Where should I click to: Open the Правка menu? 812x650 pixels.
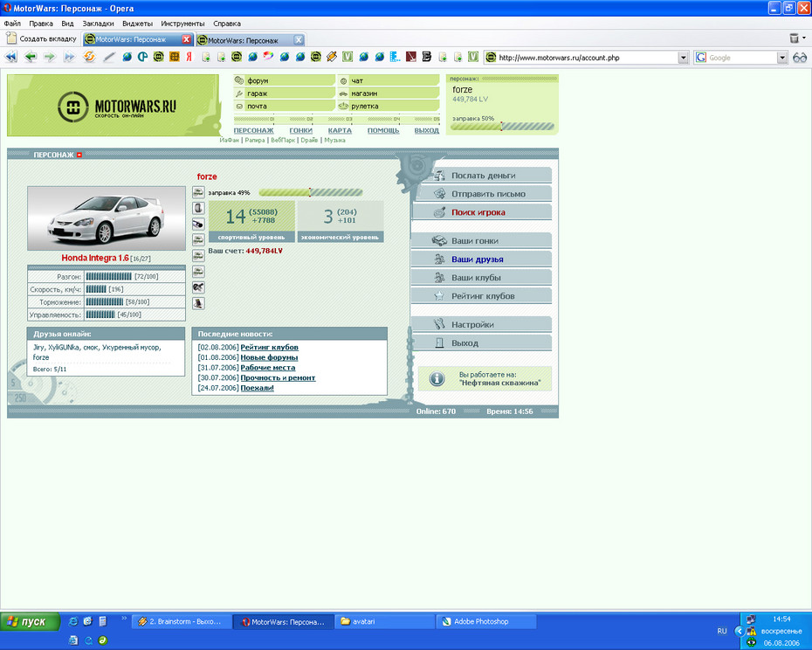(41, 24)
